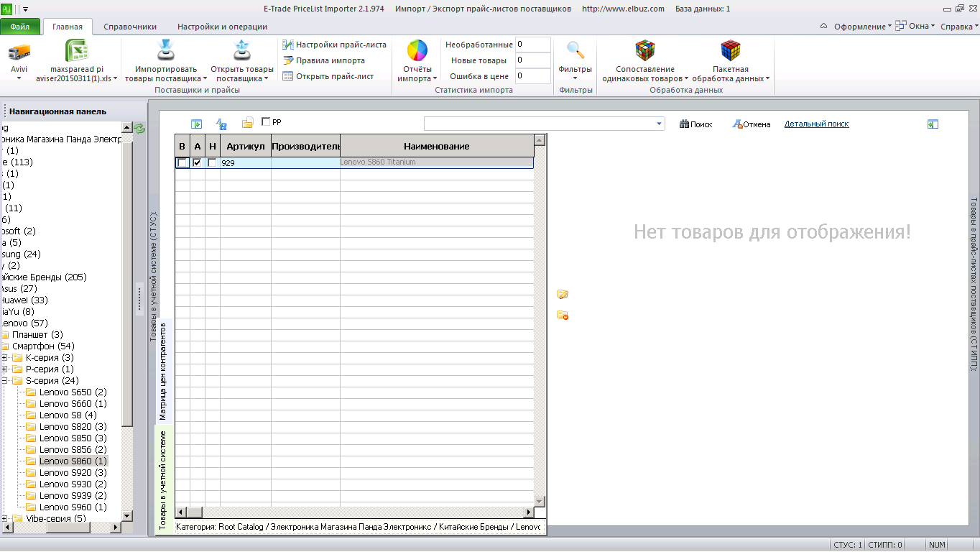Check the Н column checkbox for item 929
980x552 pixels.
coord(212,163)
